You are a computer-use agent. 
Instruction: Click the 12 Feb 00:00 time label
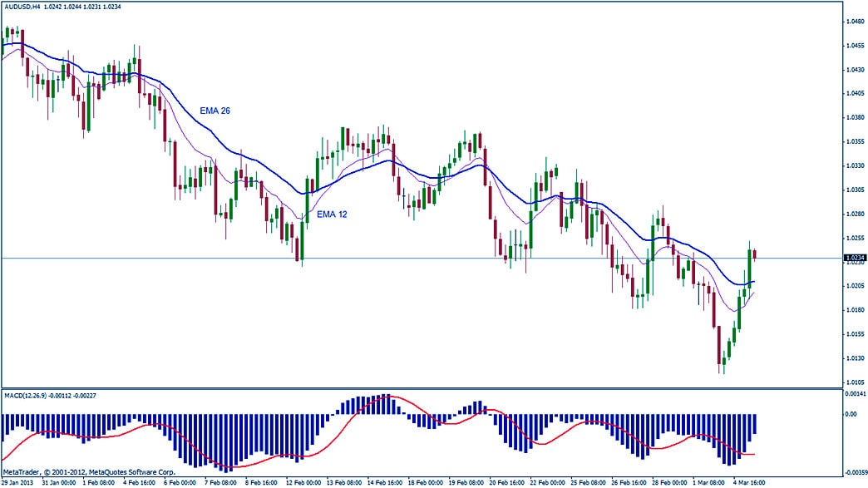pyautogui.click(x=302, y=482)
